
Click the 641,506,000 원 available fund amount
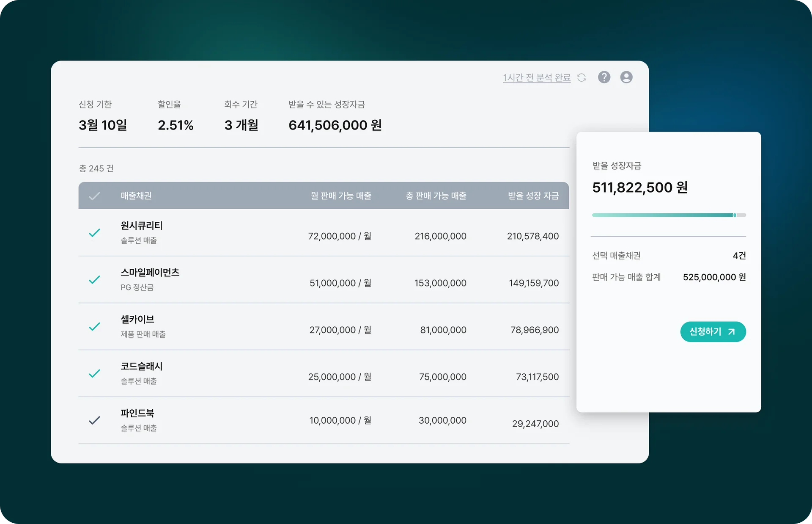pos(335,125)
